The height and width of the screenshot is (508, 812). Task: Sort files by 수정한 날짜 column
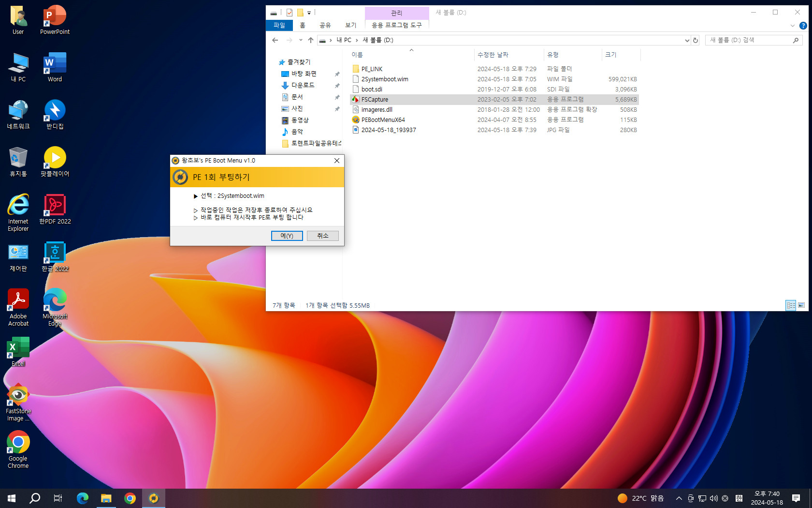coord(508,55)
